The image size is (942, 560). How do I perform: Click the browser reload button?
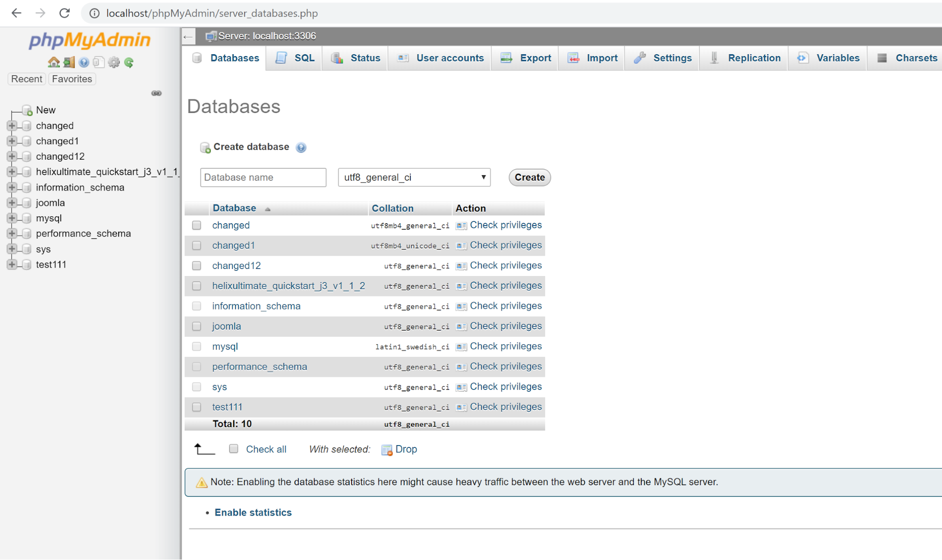(65, 13)
